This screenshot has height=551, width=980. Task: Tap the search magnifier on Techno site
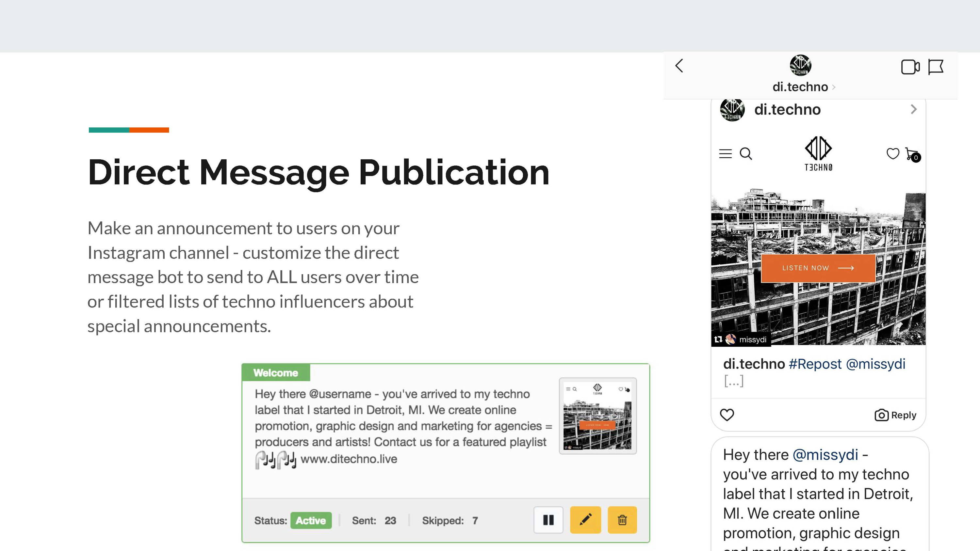point(746,154)
